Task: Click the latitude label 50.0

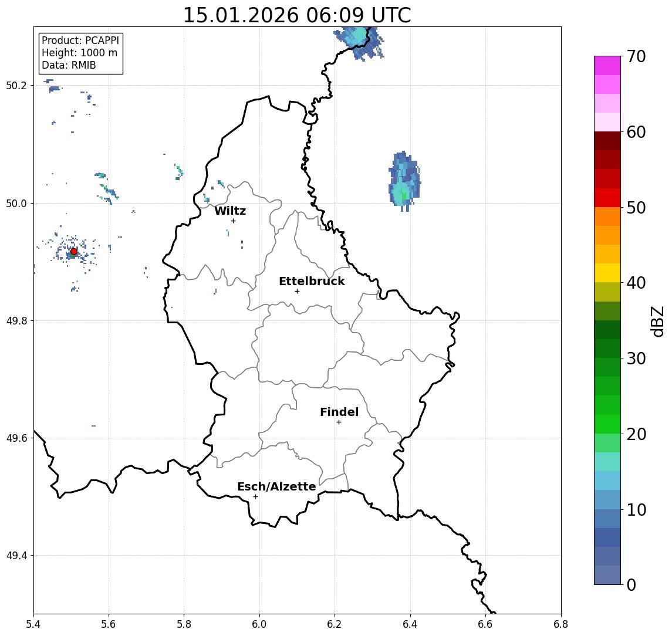Action: click(16, 203)
